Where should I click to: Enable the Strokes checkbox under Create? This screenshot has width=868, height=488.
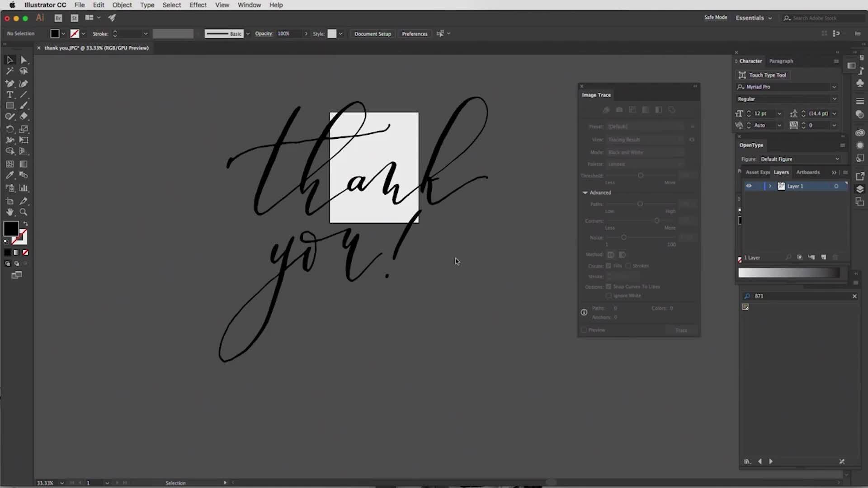pos(627,266)
